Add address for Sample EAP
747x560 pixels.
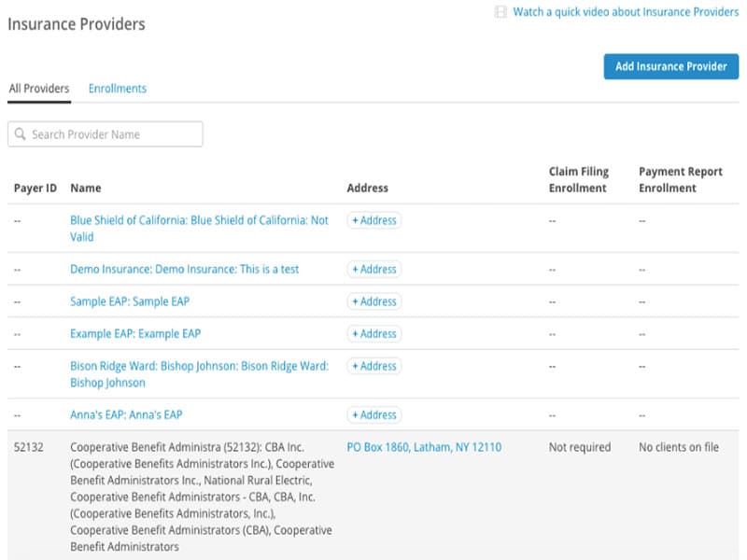[x=373, y=301]
